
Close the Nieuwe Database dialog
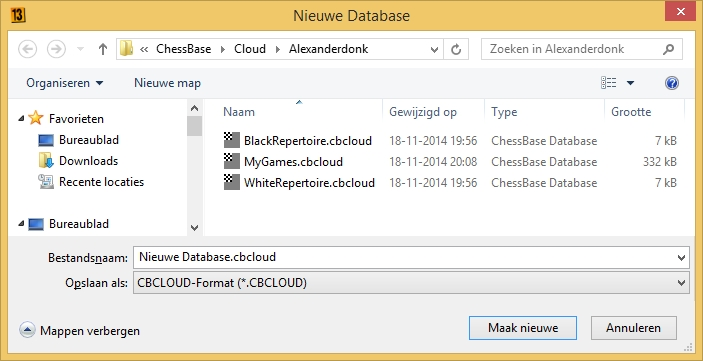click(680, 12)
